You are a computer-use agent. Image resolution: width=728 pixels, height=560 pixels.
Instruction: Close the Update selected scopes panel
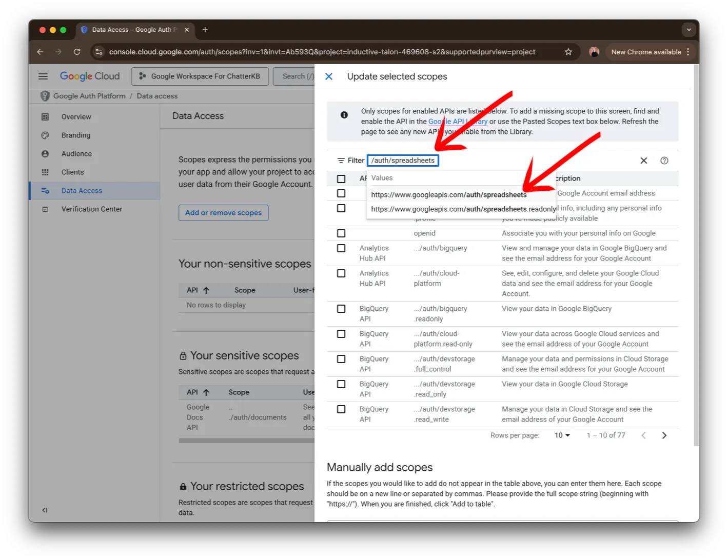329,76
